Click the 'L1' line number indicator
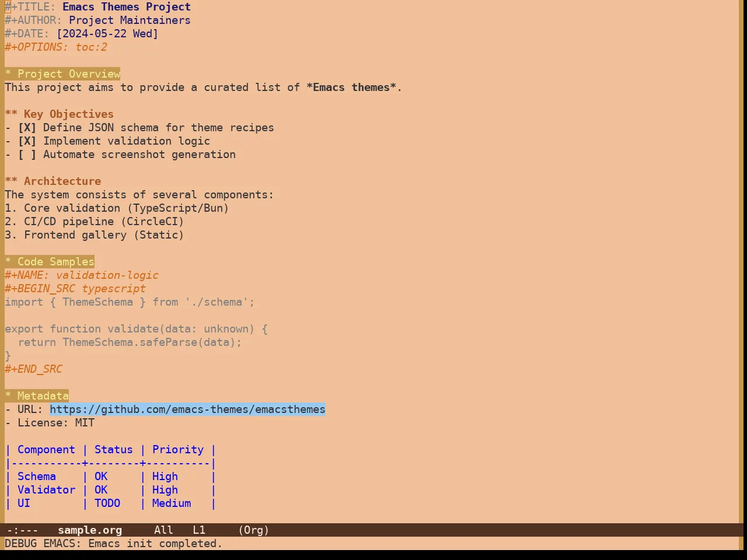This screenshot has width=747, height=560. [199, 530]
